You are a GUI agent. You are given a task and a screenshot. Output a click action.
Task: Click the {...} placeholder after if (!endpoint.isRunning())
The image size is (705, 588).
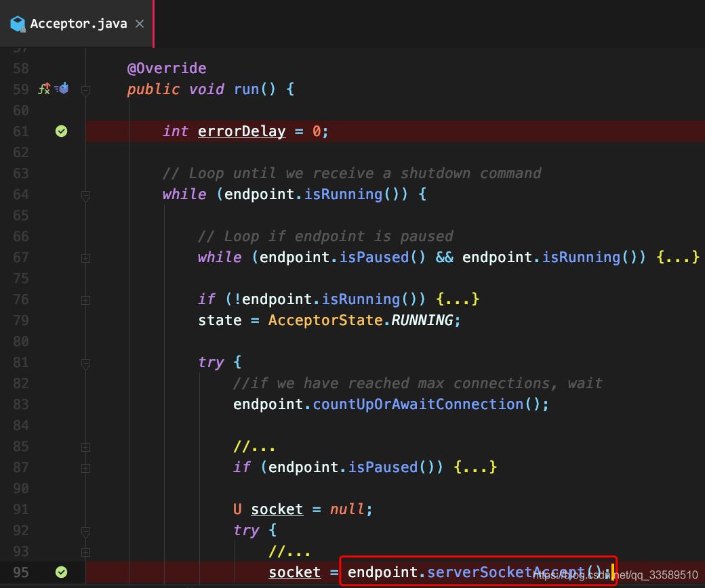coord(458,299)
